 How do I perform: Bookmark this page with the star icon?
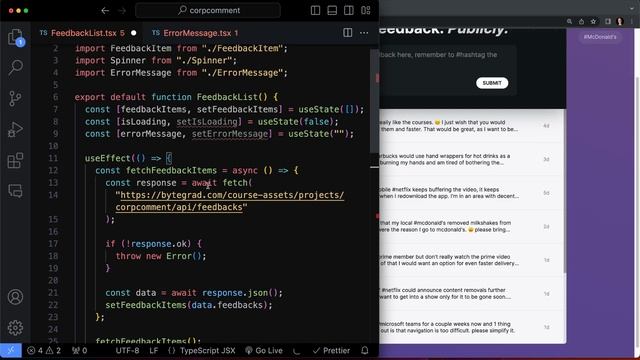(x=593, y=22)
